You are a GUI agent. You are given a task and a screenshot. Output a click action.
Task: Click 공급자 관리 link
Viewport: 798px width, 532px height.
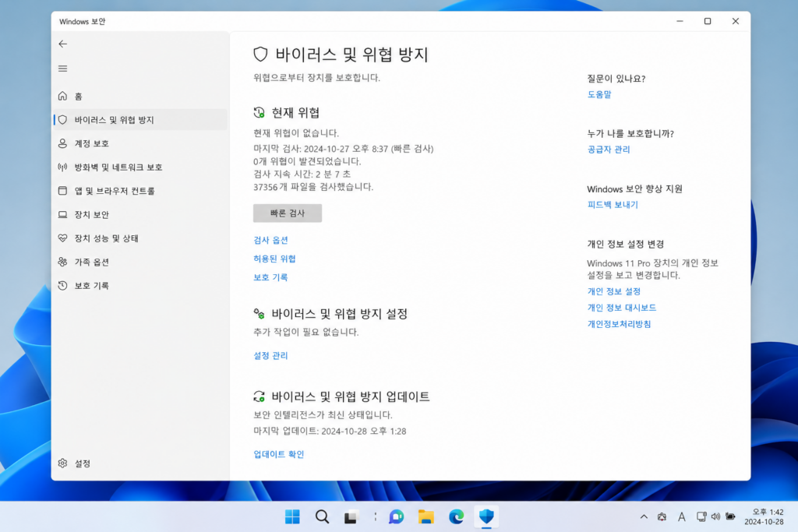coord(609,150)
